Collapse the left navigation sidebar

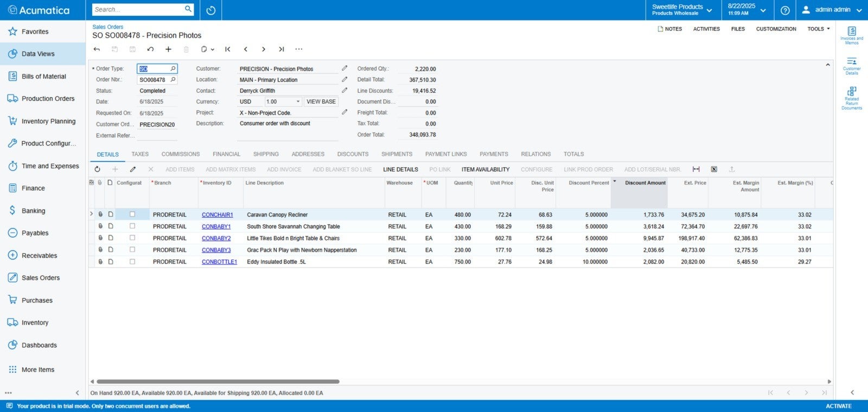tap(77, 392)
